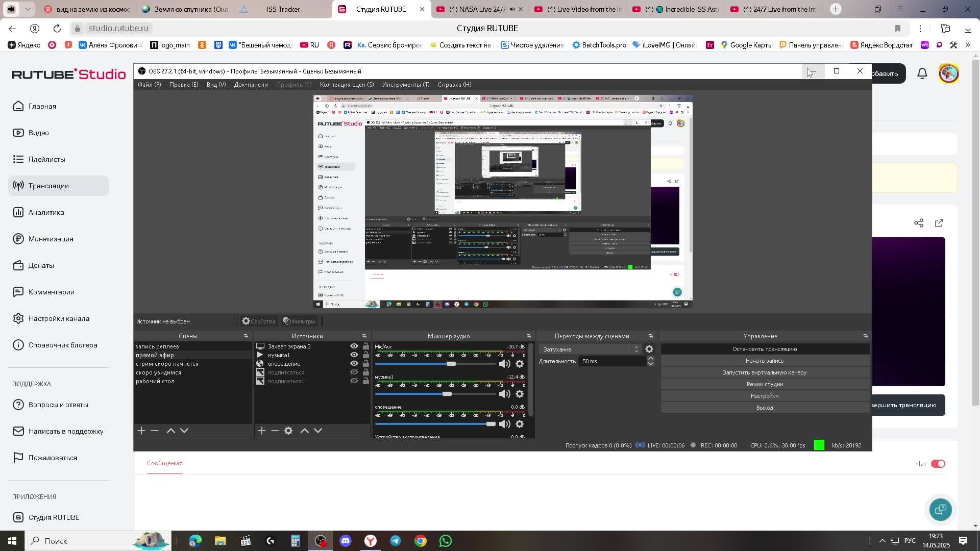
Task: Open музыка1 audio settings gear
Action: pos(520,394)
